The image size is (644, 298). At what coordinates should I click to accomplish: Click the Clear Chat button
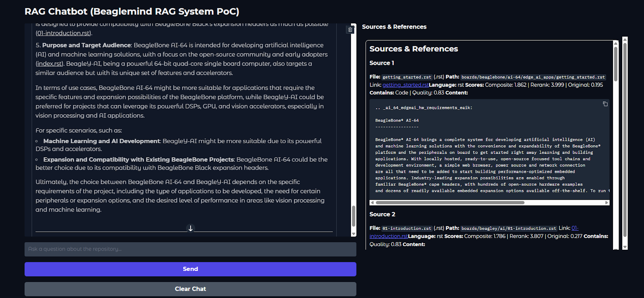coord(190,289)
